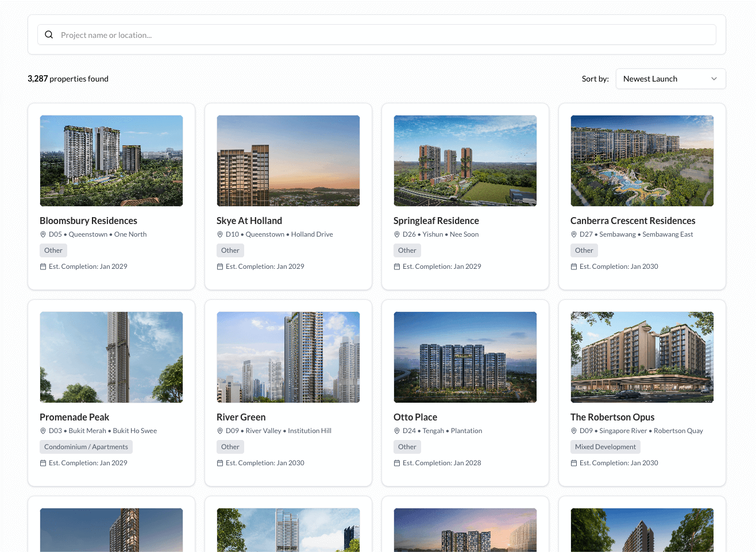Select the Mixed Development tag on The Robertson Opus
Screen dimensions: 756x552
(x=605, y=446)
